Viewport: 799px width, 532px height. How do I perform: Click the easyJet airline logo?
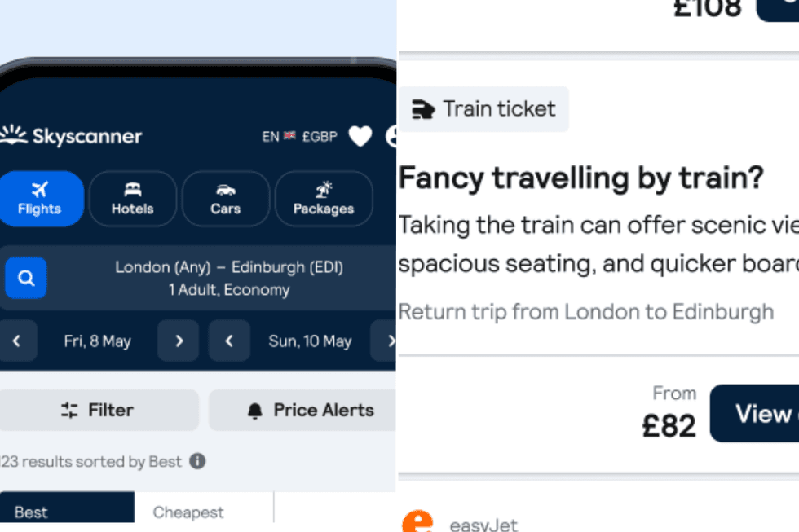tap(417, 522)
